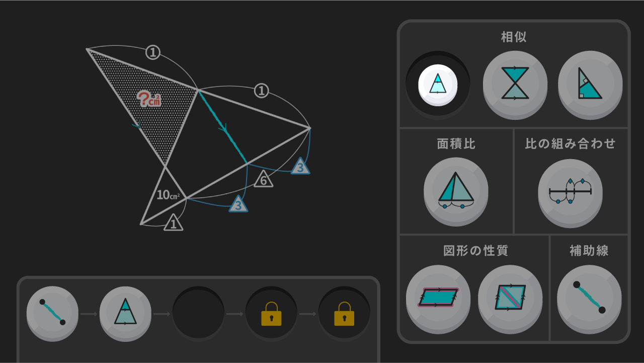Open the 比の組み合わせ ratio-combination tool
Image resolution: width=644 pixels, height=363 pixels.
[570, 192]
